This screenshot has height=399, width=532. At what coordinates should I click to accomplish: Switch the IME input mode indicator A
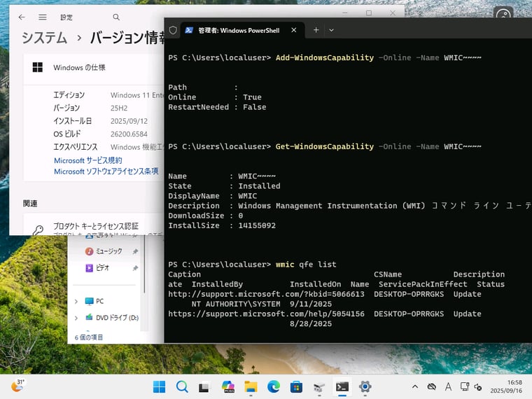448,386
